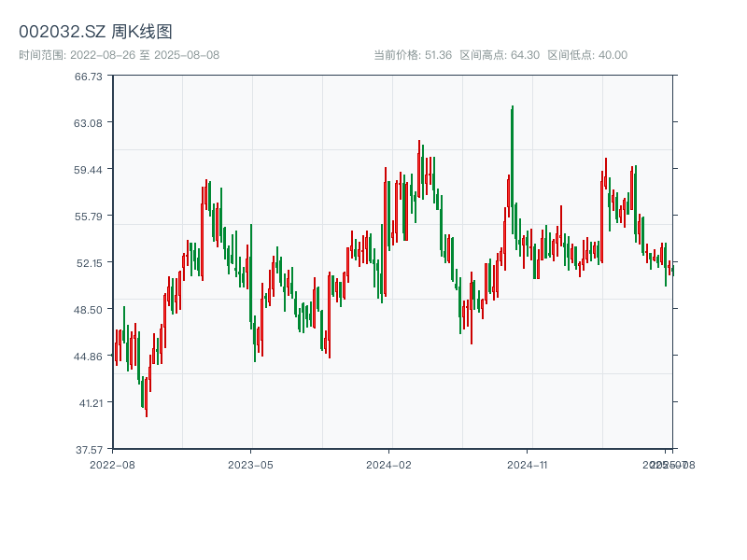Click the 当前价格 51.36 label
Screen dimensions: 747x560
(x=412, y=55)
